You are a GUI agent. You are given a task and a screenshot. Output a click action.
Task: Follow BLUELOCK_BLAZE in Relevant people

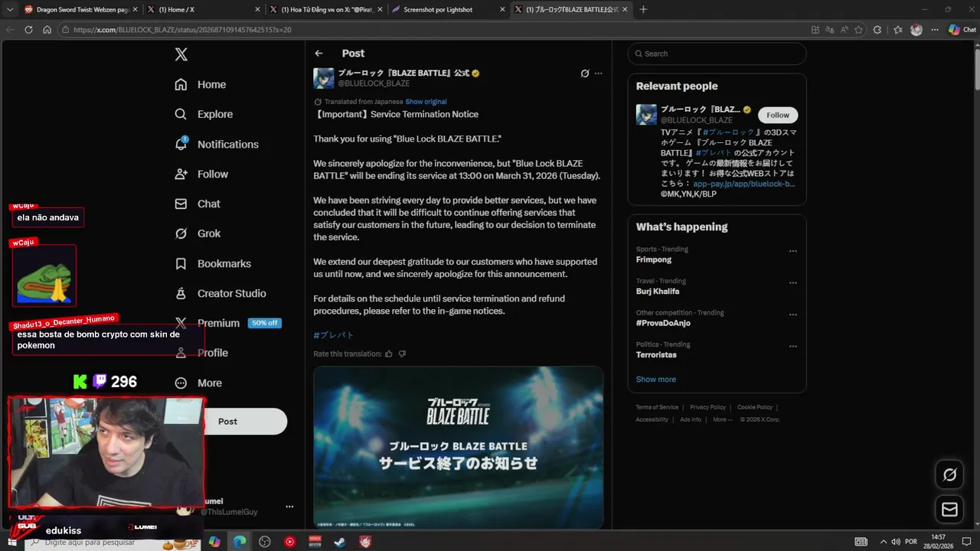[x=778, y=115]
